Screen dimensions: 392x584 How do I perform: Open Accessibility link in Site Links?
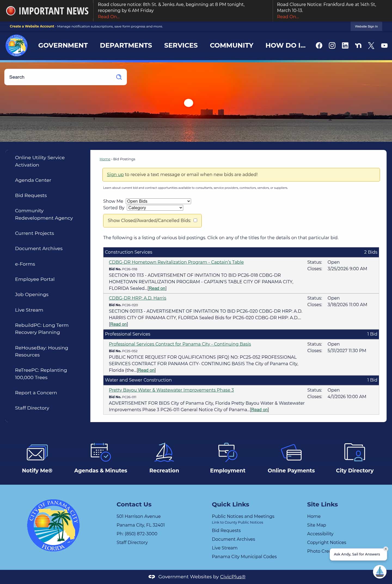coord(320,534)
